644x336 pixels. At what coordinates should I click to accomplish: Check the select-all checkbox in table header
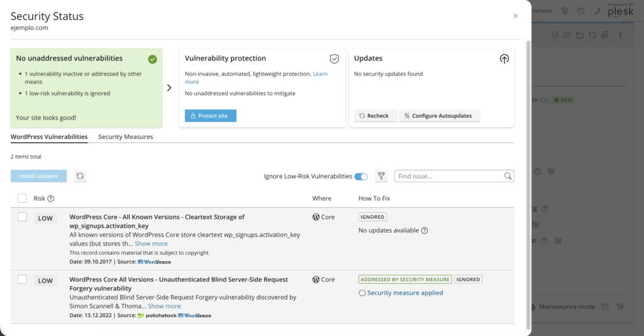(22, 198)
